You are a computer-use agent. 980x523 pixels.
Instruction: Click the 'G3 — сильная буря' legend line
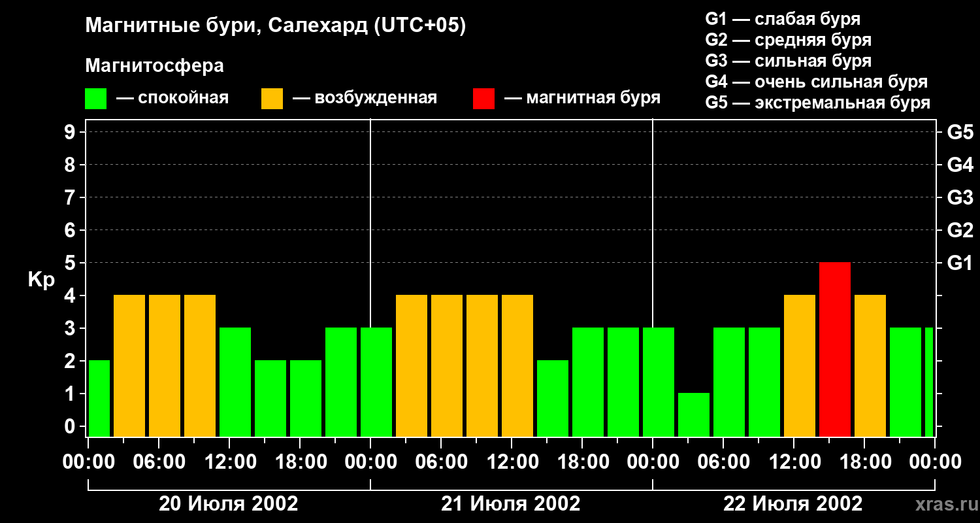[x=789, y=61]
